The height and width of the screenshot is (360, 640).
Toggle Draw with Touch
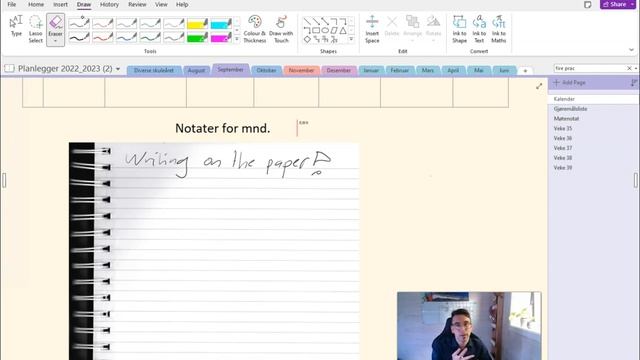pos(281,29)
